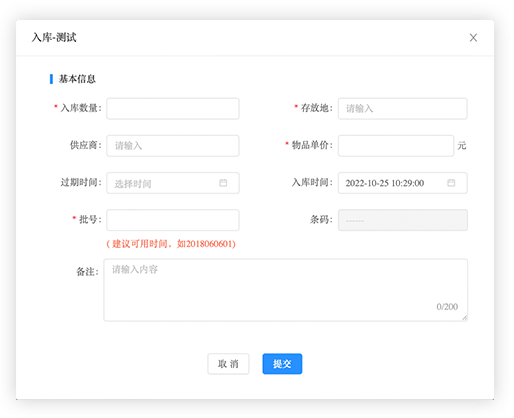The height and width of the screenshot is (418, 514).
Task: Click the 备注 label
Action: tap(87, 272)
